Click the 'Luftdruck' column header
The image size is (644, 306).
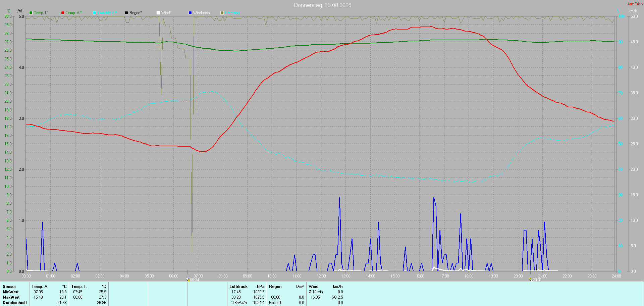[238, 287]
